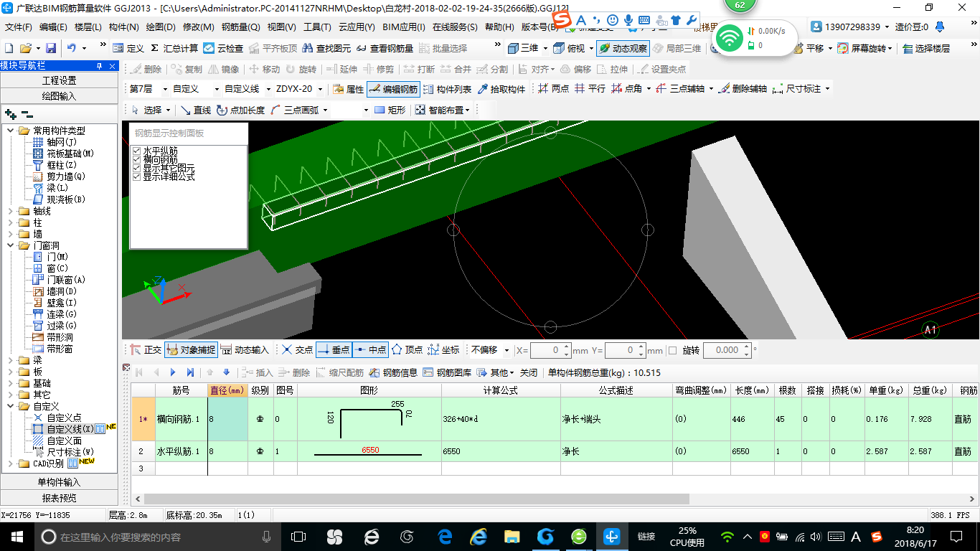Toggle 编辑钢筋 edit rebar
Screen dimensions: 980x551
[x=392, y=89]
